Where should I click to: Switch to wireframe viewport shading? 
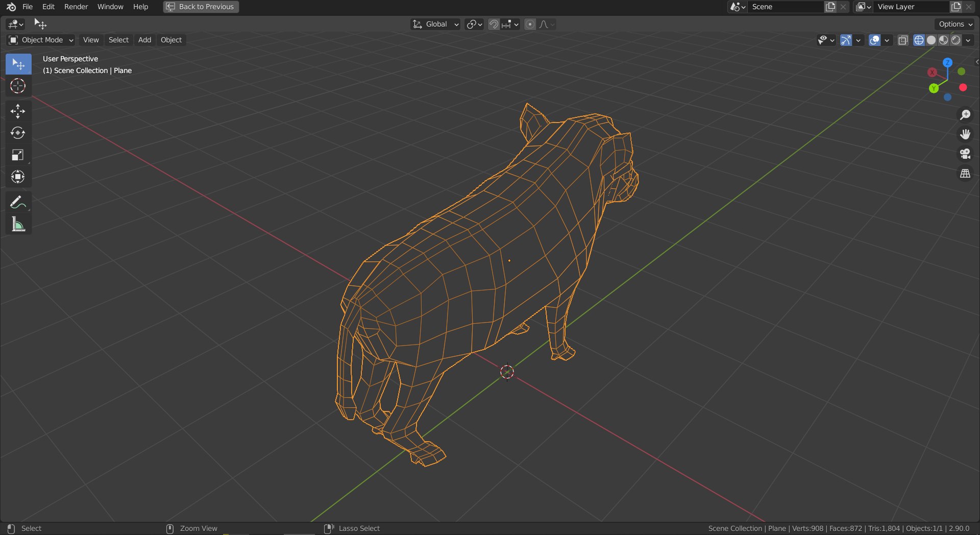pos(919,40)
